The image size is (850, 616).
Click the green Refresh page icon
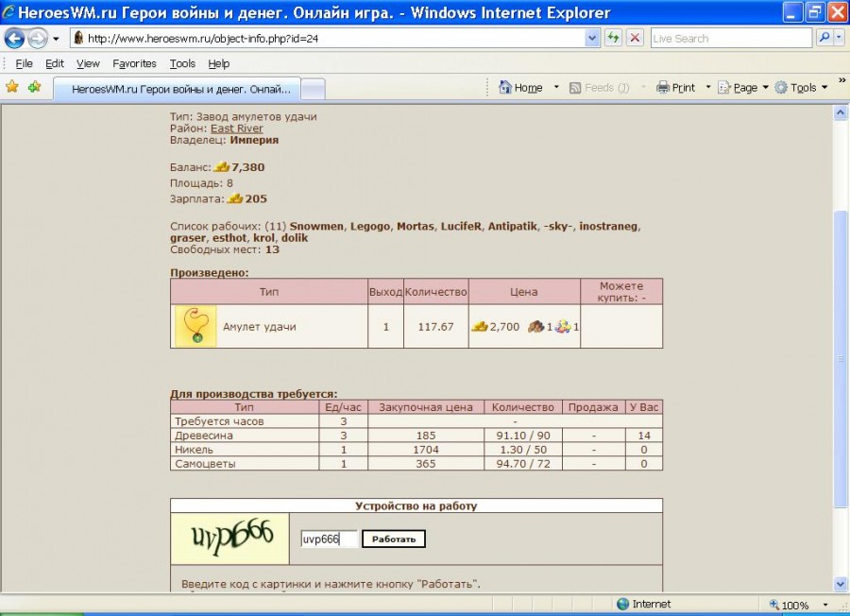coord(613,38)
